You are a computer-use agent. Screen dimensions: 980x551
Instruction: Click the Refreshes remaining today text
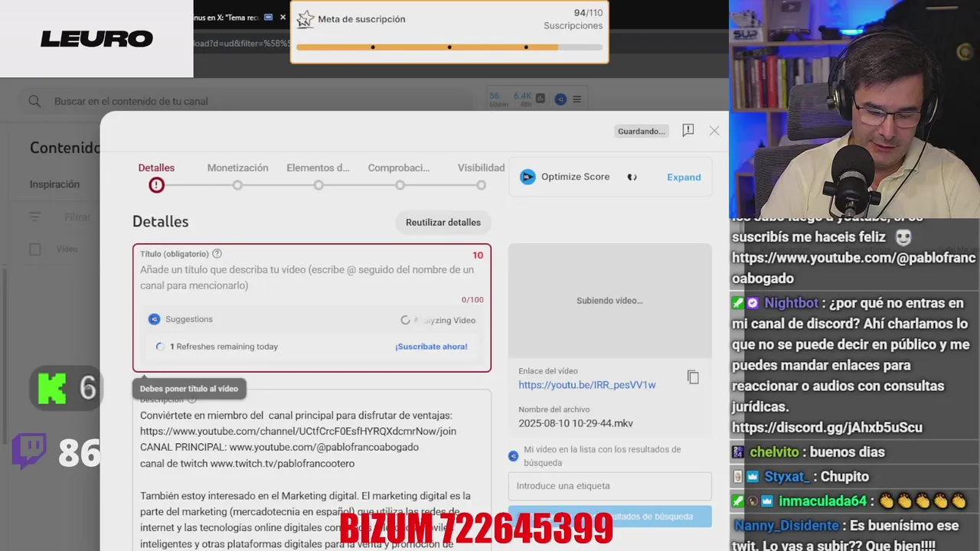click(224, 347)
